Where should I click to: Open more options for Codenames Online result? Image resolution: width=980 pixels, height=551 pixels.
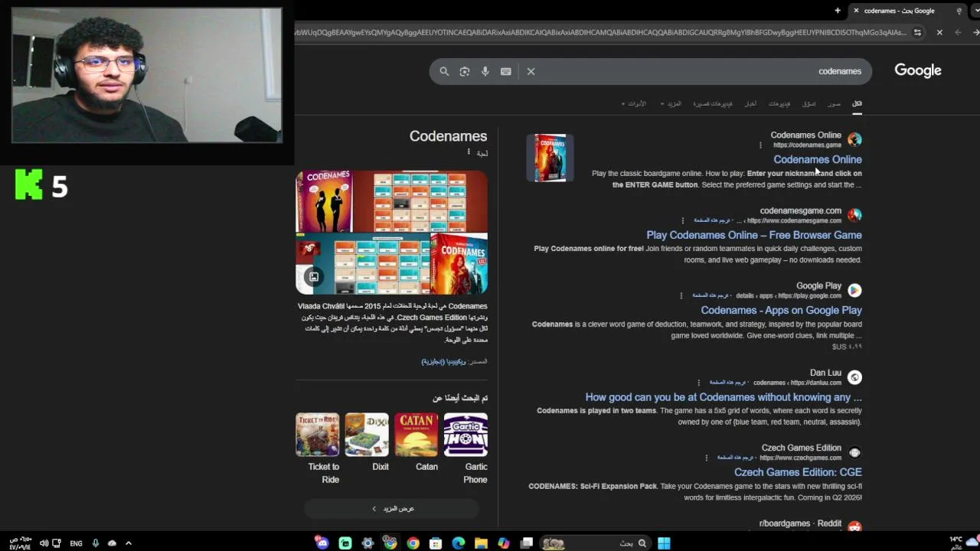[760, 145]
